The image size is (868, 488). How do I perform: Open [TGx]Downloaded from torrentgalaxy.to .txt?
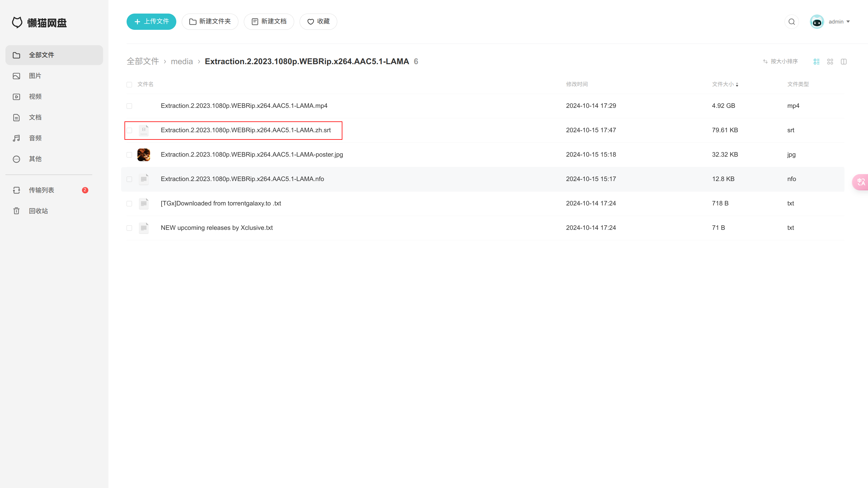click(x=221, y=204)
